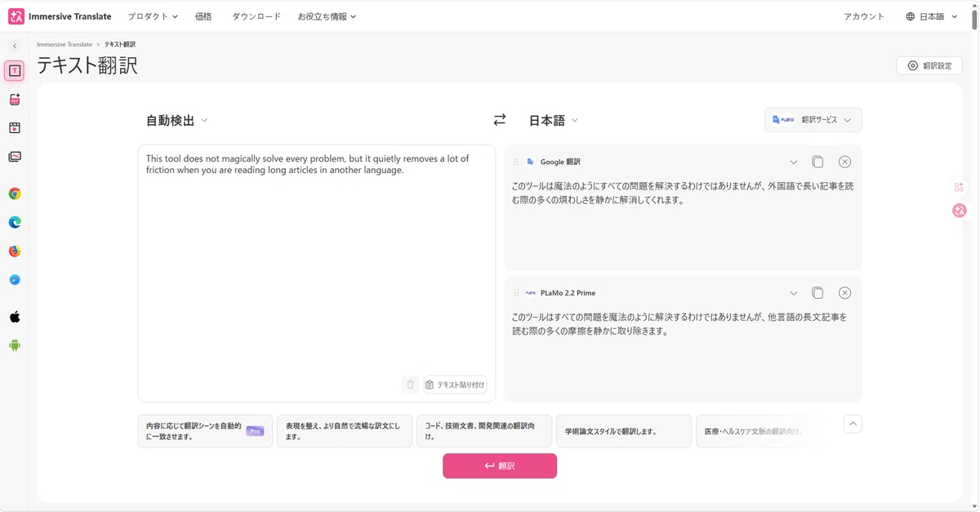
Task: Remove the PLaMo 2.2 Prime card
Action: click(845, 293)
